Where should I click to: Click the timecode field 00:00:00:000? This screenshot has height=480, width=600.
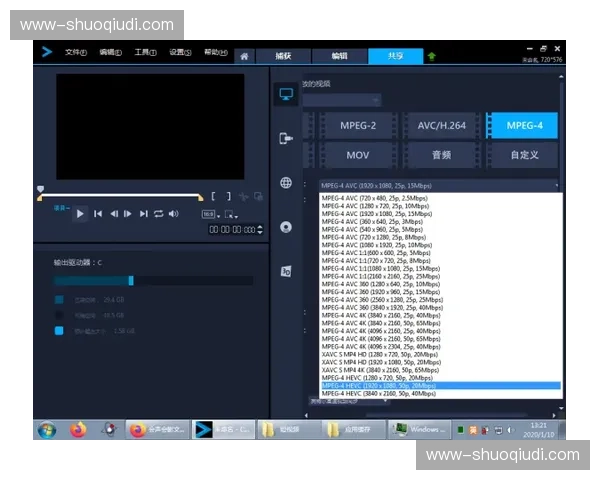coord(232,230)
